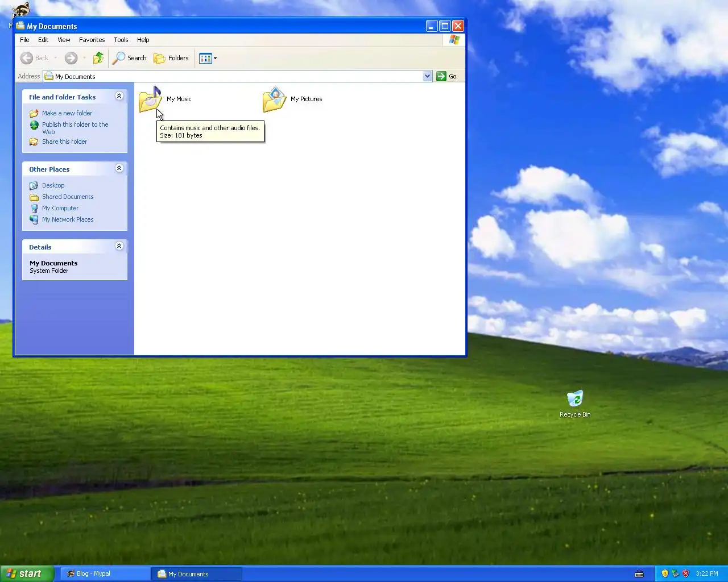Click the red shield tray icon

pos(685,573)
